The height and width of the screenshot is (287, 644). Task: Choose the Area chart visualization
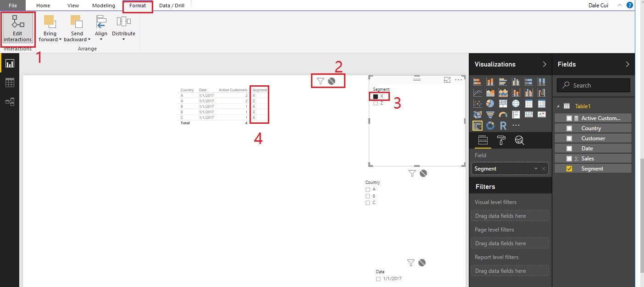[x=490, y=93]
